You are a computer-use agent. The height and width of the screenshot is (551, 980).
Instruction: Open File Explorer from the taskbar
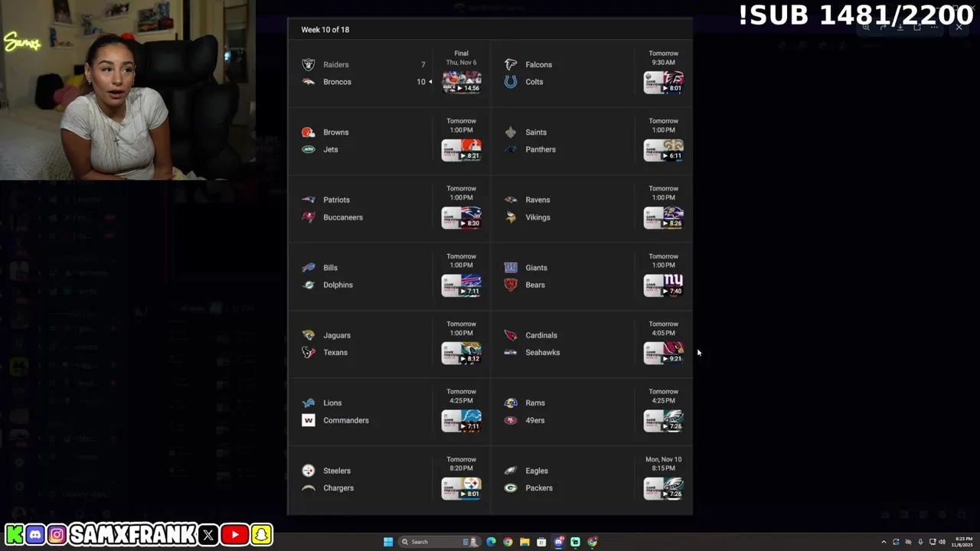(524, 542)
